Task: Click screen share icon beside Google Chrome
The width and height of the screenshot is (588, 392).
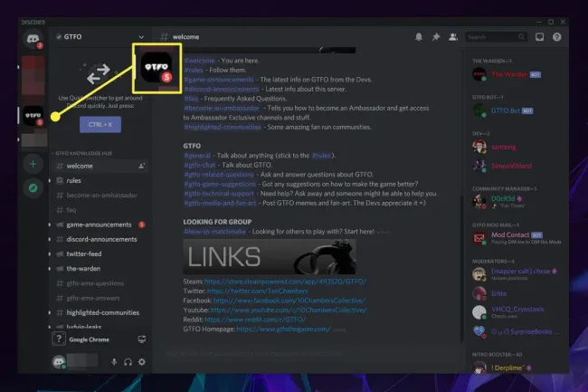Action: pyautogui.click(x=142, y=339)
